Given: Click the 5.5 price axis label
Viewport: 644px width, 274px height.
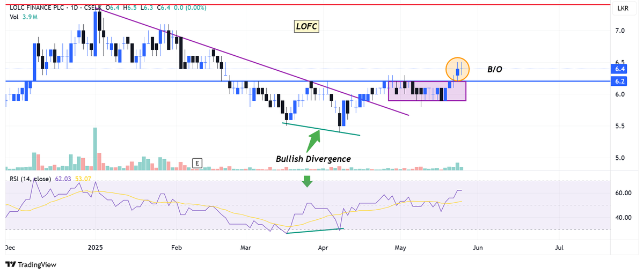Looking at the screenshot, I should click(x=620, y=126).
